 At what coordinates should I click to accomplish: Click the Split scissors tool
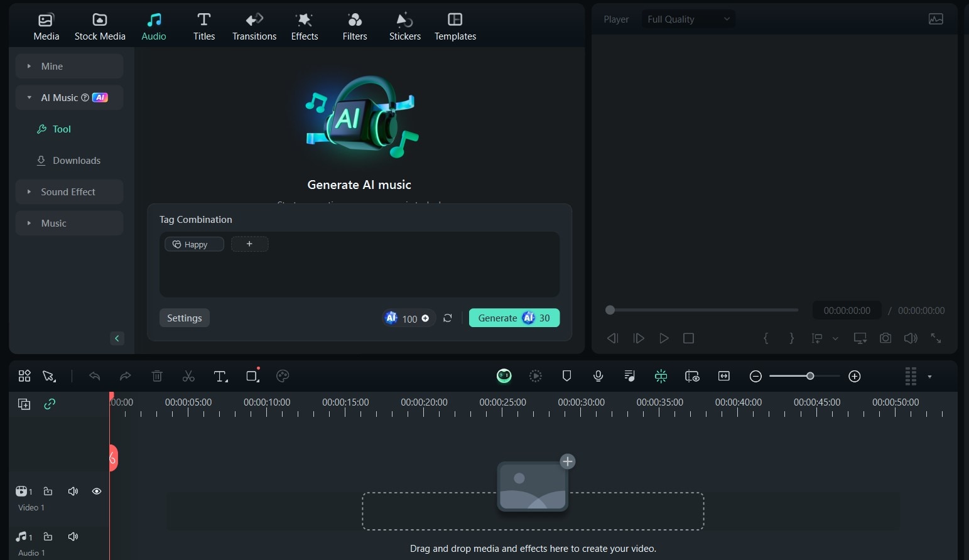188,376
